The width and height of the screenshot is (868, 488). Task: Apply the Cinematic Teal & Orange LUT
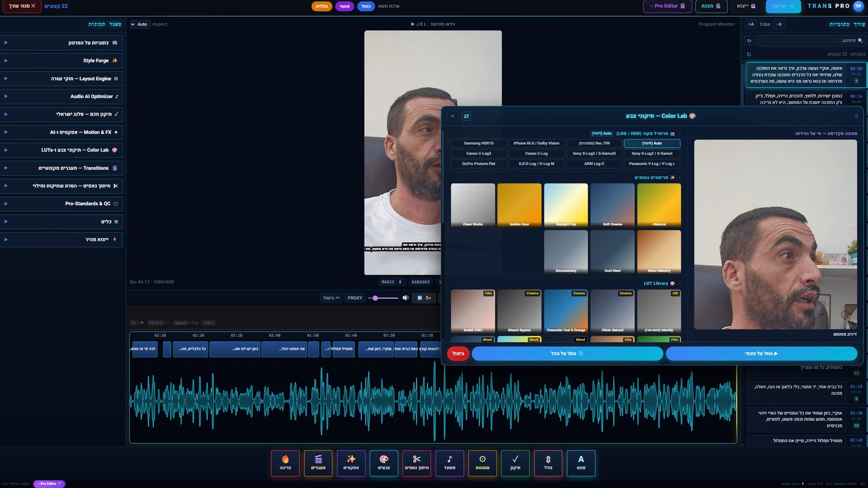coord(566,312)
